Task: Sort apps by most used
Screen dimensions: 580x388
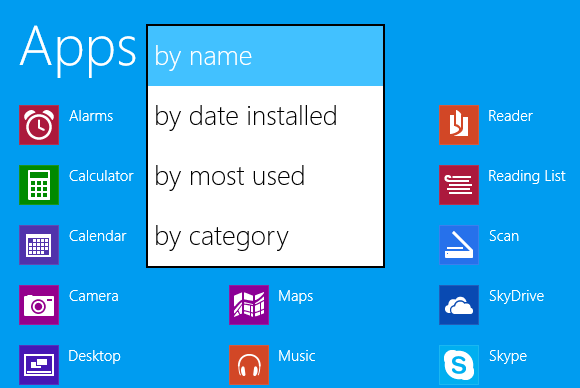Action: 266,176
